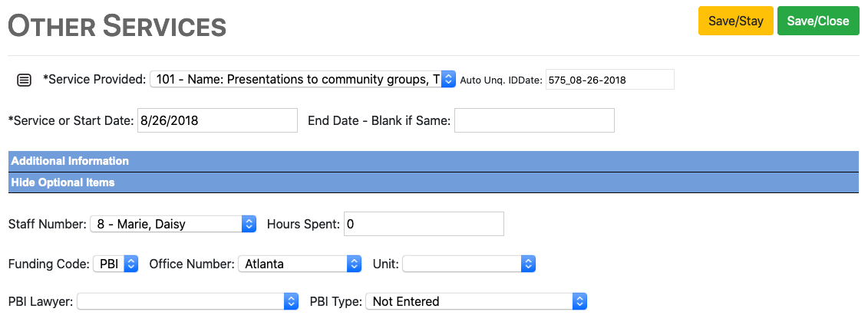Click the Hours Spent label text
The height and width of the screenshot is (325, 868).
(303, 224)
